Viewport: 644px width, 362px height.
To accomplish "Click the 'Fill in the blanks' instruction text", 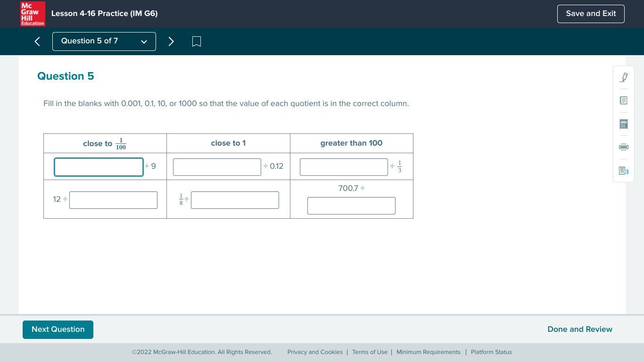I will 226,104.
